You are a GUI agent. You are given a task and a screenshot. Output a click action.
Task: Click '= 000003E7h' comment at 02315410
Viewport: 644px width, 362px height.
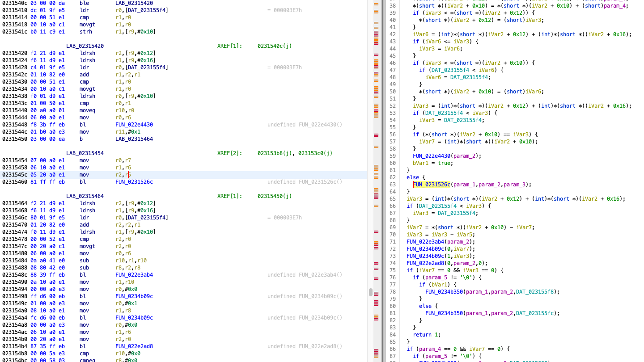tap(284, 10)
